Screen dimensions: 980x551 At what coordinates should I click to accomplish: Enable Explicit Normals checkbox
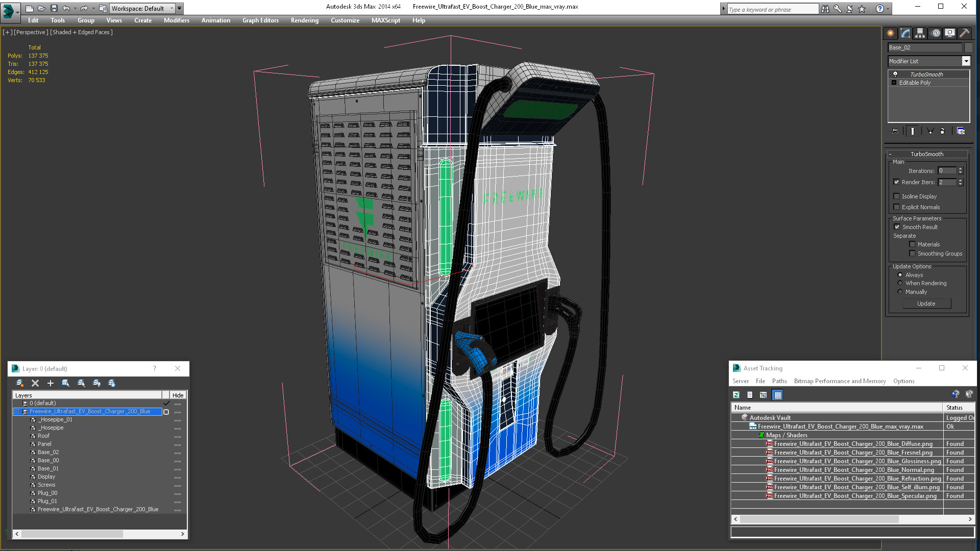(896, 207)
